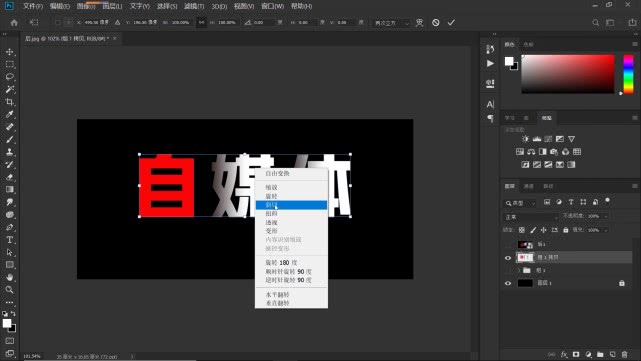
Task: Open the search magnifier at top right
Action: tap(596, 22)
